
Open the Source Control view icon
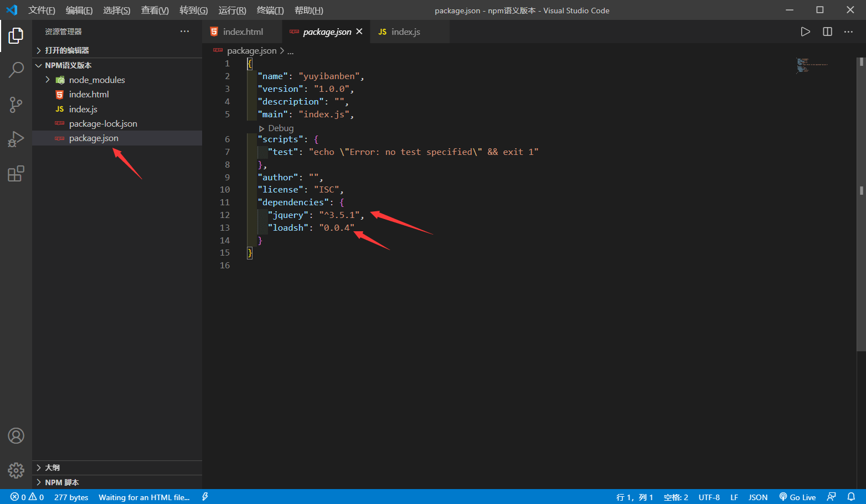pyautogui.click(x=16, y=105)
